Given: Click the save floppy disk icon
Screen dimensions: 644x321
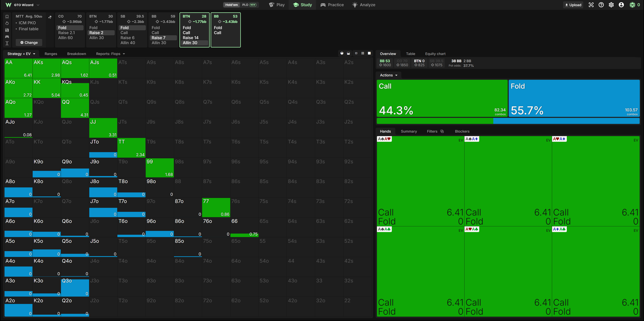Looking at the screenshot, I should pyautogui.click(x=7, y=30).
